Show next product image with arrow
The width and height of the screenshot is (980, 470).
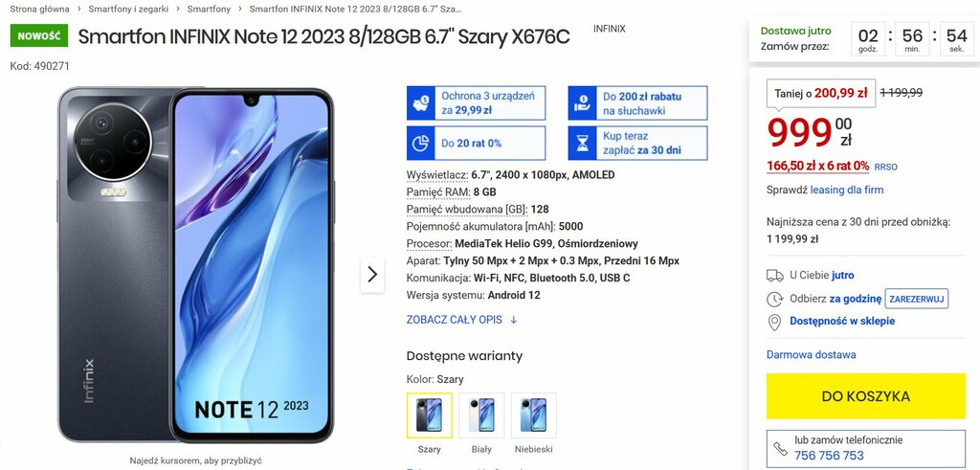coord(372,275)
